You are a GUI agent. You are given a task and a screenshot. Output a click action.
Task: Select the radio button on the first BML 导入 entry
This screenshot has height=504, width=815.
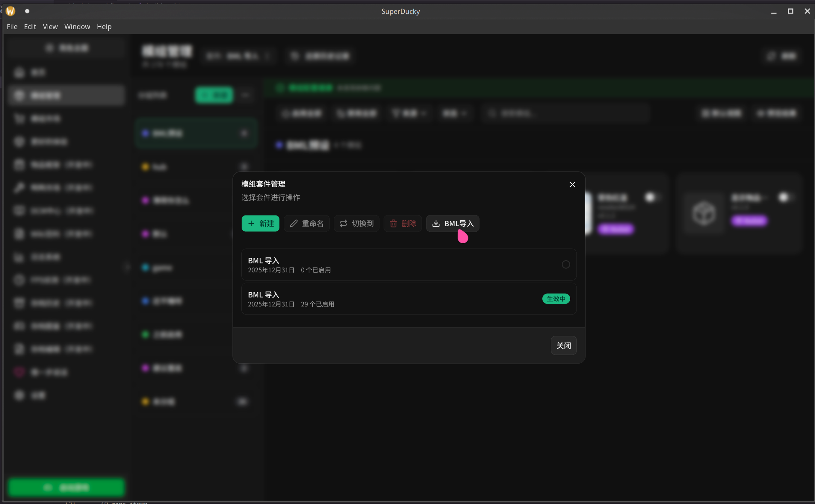coord(565,264)
